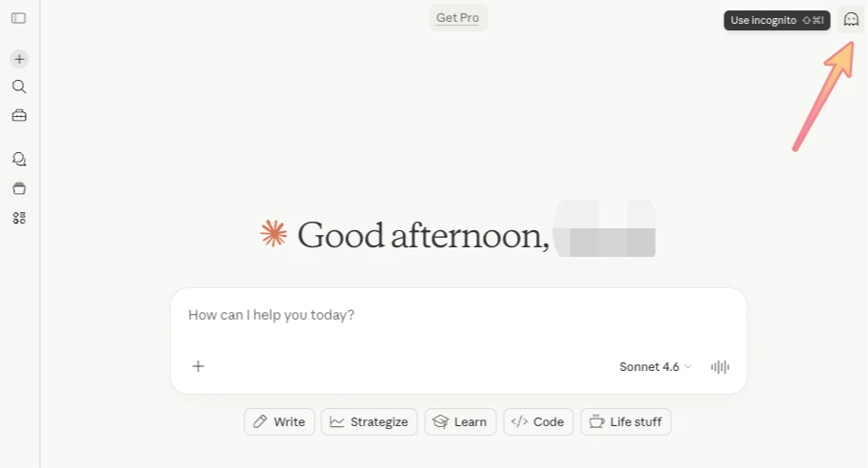Image resolution: width=868 pixels, height=468 pixels.
Task: Click the briefcase icon in sidebar
Action: pos(19,115)
